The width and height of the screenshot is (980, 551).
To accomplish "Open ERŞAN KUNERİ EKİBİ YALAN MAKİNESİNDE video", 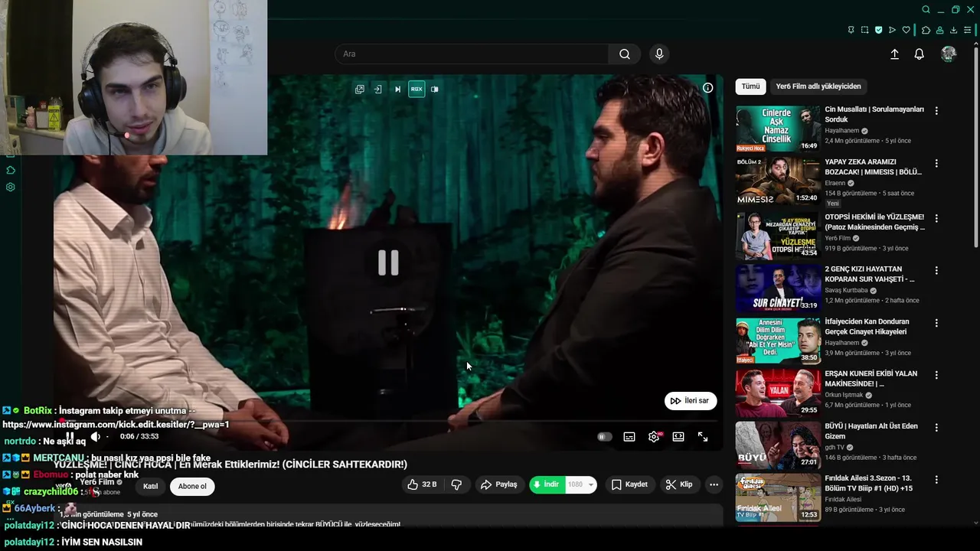I will pos(871,379).
